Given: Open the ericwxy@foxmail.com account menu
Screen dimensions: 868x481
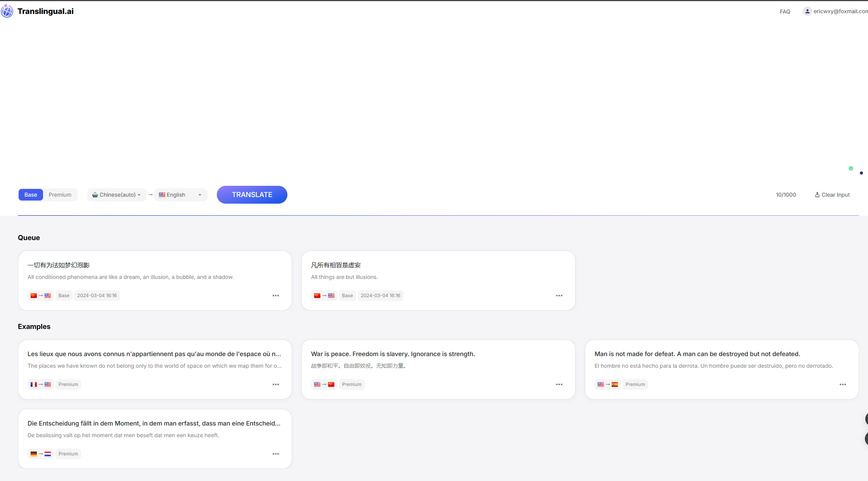Looking at the screenshot, I should click(x=840, y=11).
